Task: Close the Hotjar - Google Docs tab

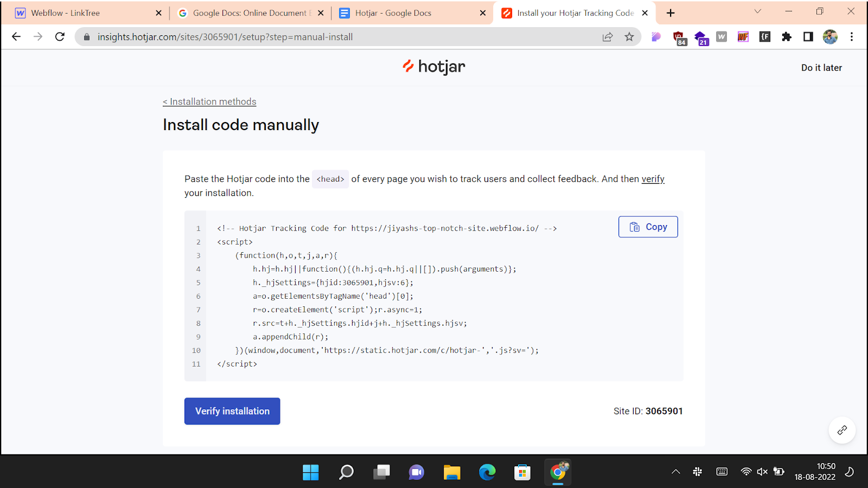Action: (483, 13)
